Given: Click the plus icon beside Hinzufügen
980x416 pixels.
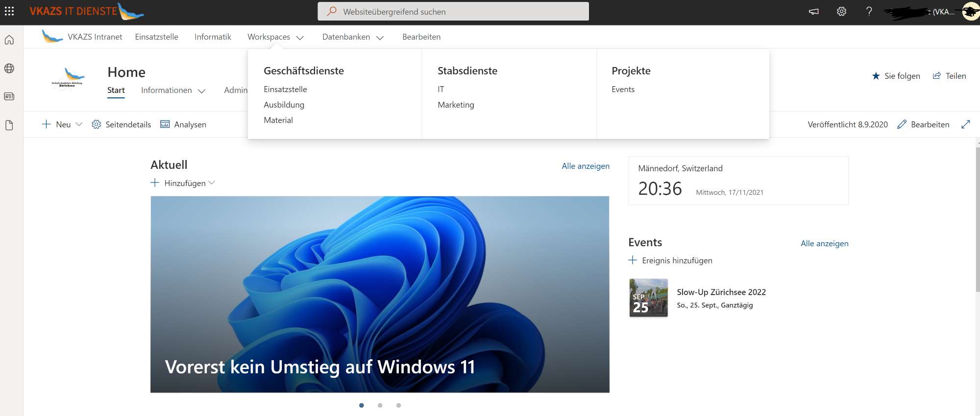Looking at the screenshot, I should (x=155, y=183).
